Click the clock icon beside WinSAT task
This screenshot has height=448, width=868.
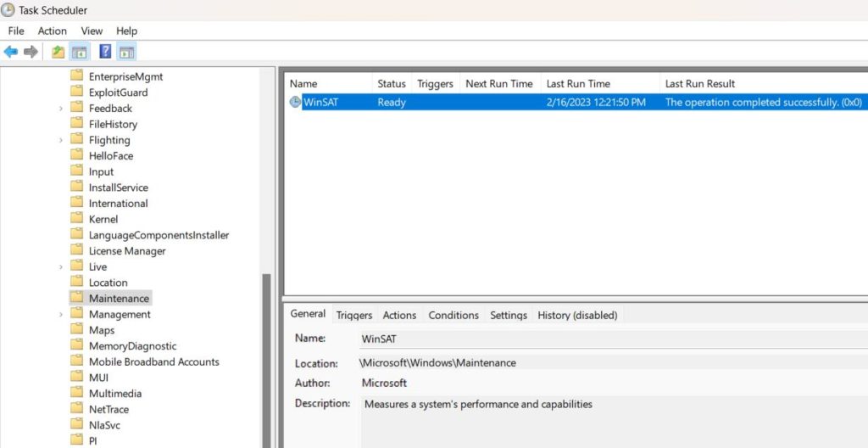(x=295, y=102)
